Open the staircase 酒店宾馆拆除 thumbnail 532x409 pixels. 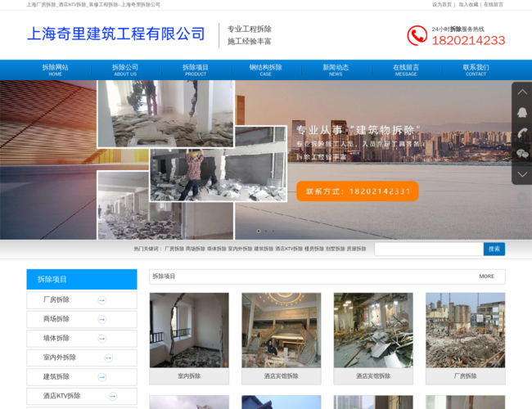pyautogui.click(x=282, y=330)
